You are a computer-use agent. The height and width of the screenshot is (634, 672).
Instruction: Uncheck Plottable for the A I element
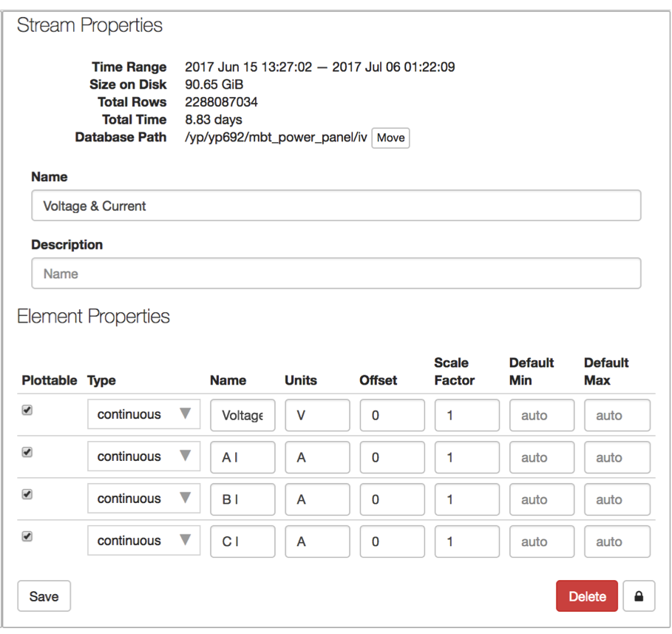27,452
